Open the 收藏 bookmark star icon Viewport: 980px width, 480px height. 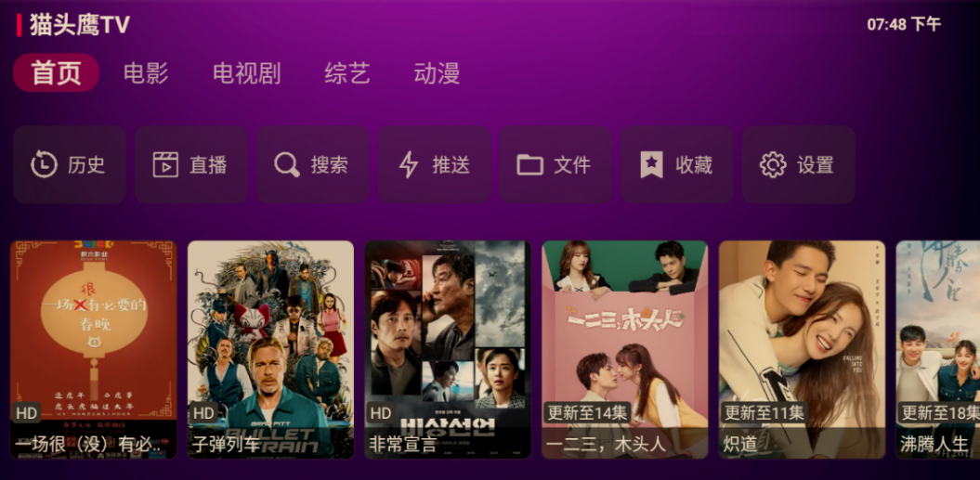point(651,164)
